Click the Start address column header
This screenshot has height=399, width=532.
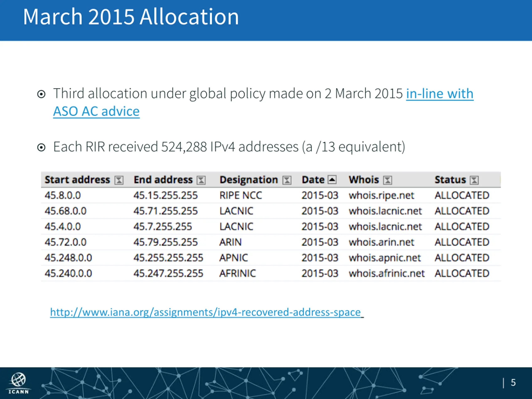click(78, 180)
